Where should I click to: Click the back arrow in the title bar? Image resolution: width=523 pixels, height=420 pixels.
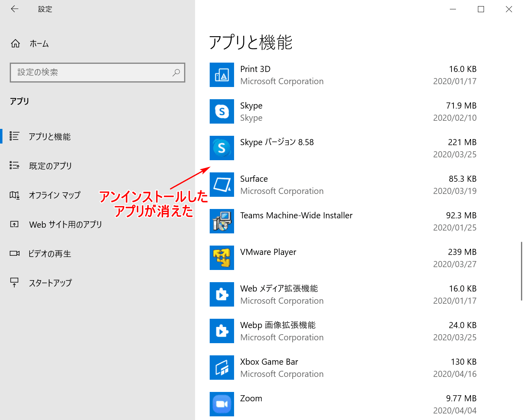pyautogui.click(x=15, y=9)
